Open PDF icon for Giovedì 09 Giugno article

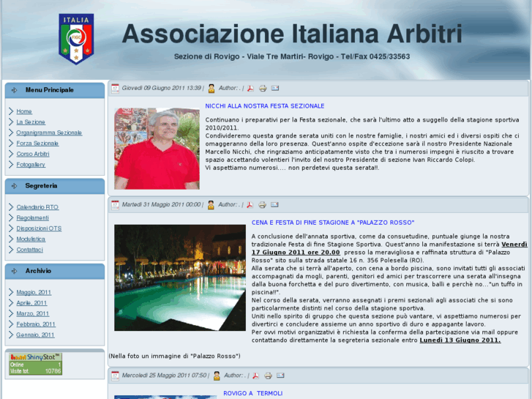point(250,89)
